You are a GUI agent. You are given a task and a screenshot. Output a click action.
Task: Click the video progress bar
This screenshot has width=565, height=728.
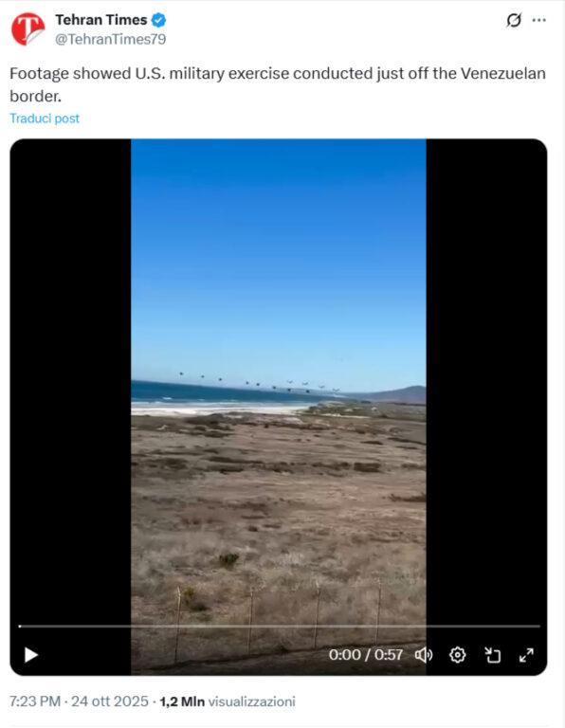click(280, 627)
